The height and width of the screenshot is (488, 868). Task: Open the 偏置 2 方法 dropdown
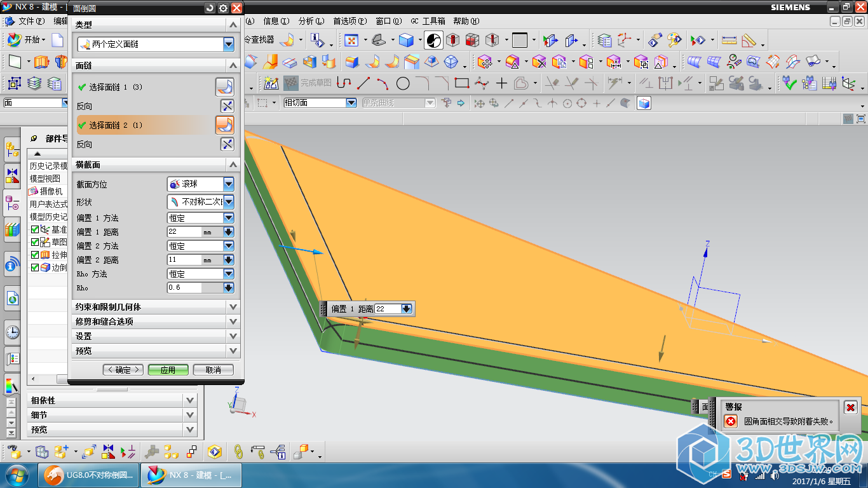[x=201, y=246]
